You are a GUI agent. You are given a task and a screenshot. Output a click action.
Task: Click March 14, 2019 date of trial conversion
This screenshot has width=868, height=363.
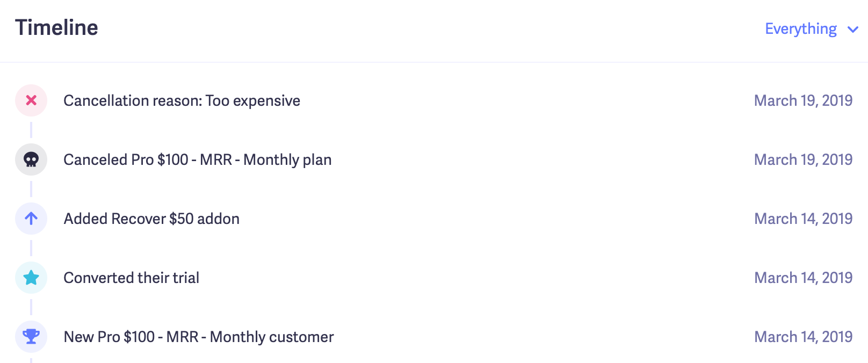pyautogui.click(x=803, y=278)
